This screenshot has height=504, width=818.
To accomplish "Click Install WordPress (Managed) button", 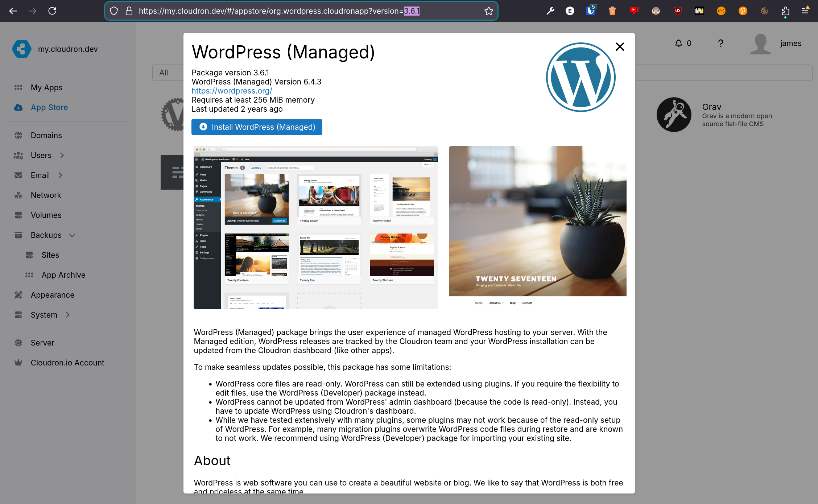I will [257, 127].
